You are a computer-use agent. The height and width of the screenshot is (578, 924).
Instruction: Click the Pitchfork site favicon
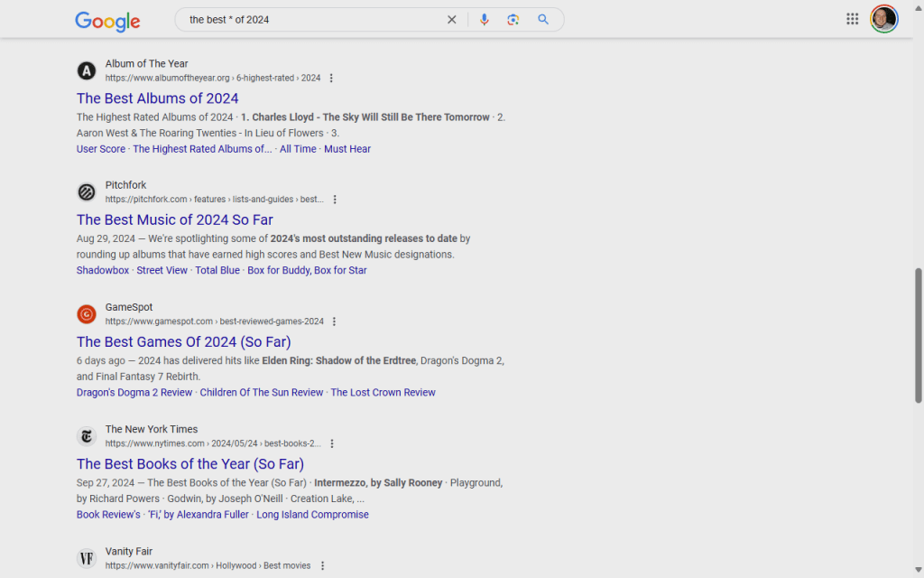coord(87,192)
